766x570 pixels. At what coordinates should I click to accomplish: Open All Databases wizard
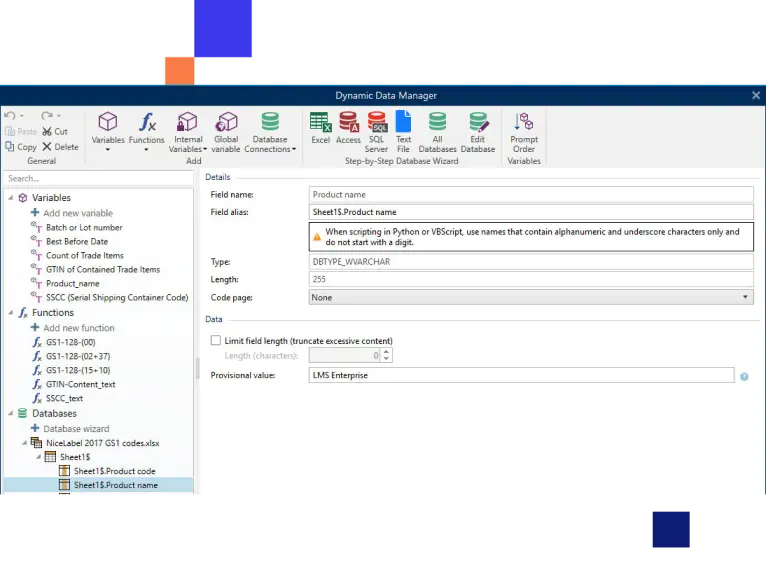click(437, 128)
